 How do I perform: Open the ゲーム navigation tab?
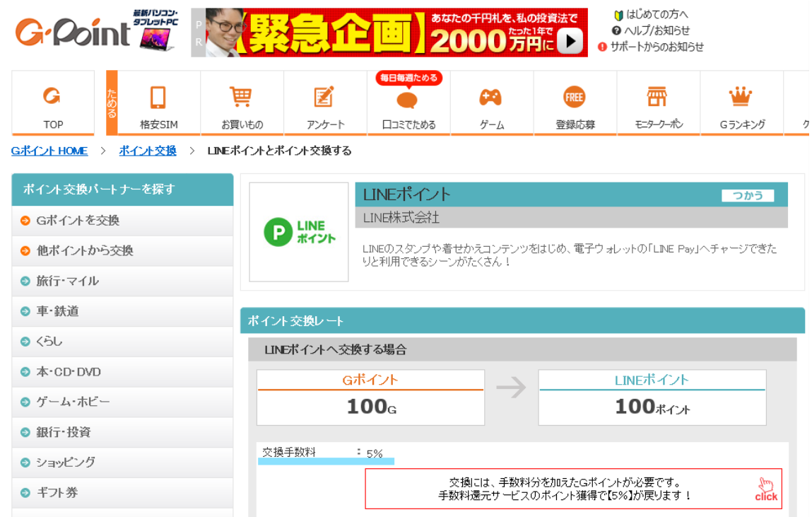click(492, 103)
